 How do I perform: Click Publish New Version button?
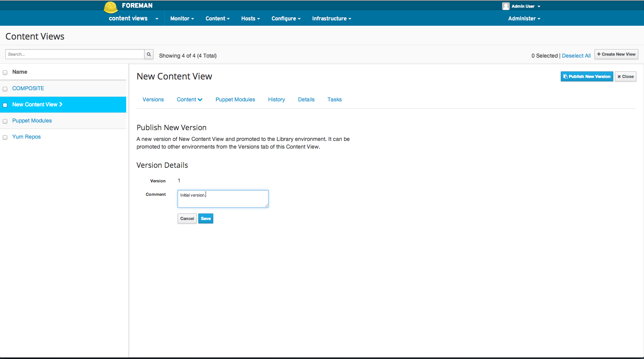pos(587,76)
